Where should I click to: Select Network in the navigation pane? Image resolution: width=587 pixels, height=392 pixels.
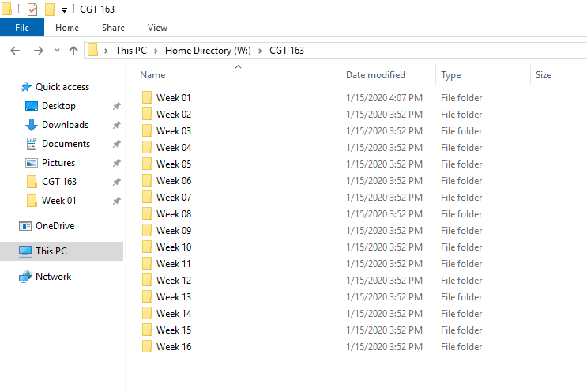[x=53, y=277]
